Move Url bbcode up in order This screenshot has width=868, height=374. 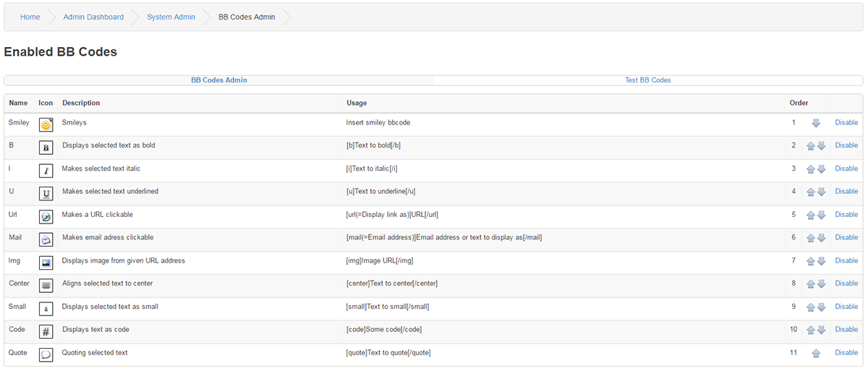point(811,216)
